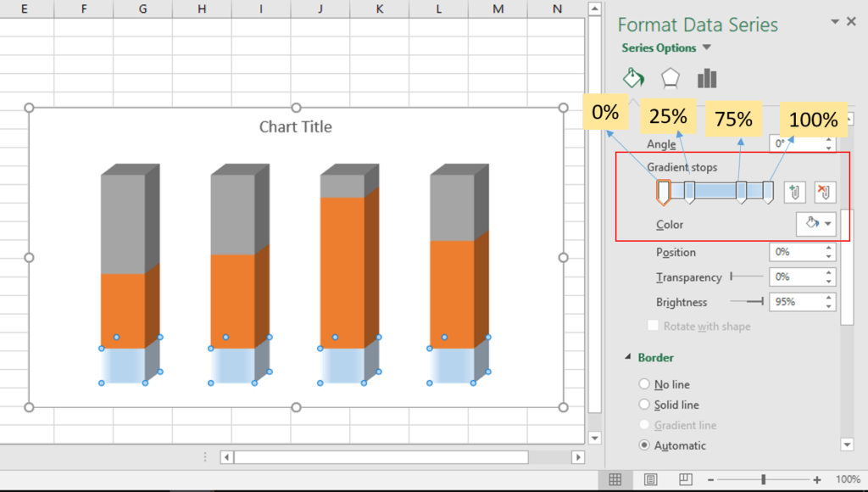
Task: Select the Series Options chart icon
Action: (x=707, y=78)
